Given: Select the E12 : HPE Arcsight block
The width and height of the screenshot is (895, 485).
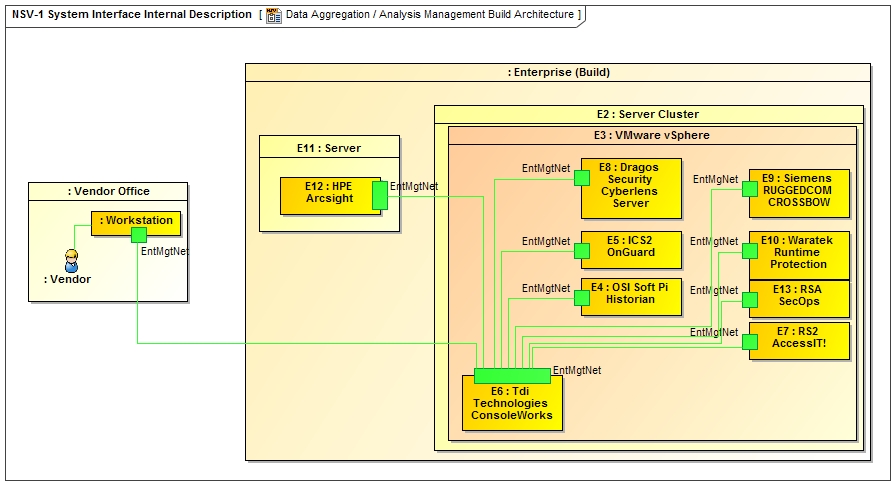Looking at the screenshot, I should (x=330, y=196).
